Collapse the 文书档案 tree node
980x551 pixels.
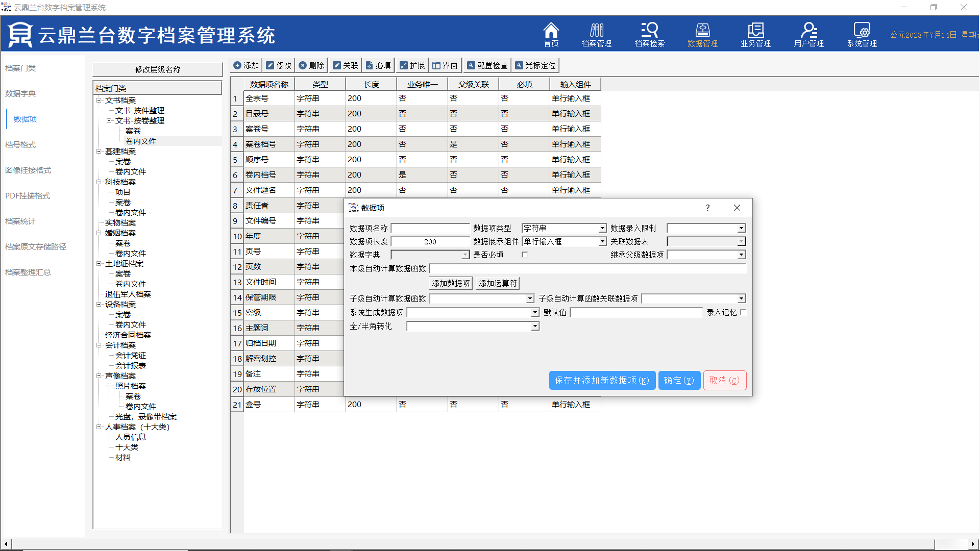point(99,101)
